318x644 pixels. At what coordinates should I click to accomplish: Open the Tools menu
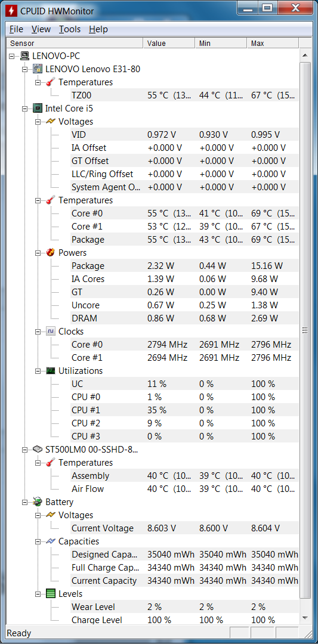tap(70, 29)
